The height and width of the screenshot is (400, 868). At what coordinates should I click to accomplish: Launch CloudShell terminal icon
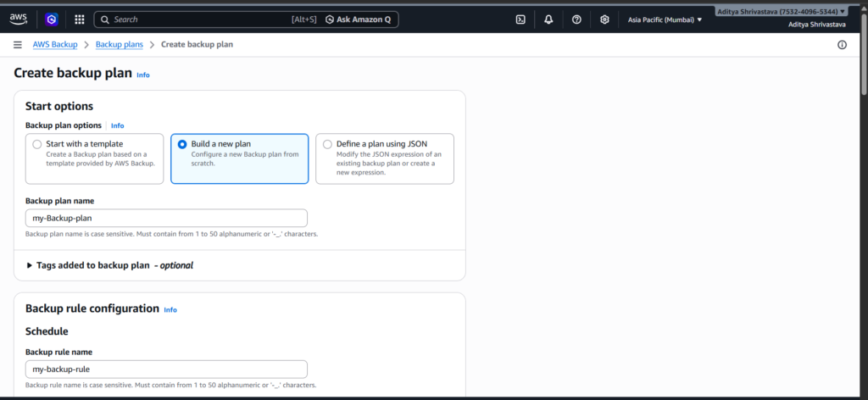point(520,19)
